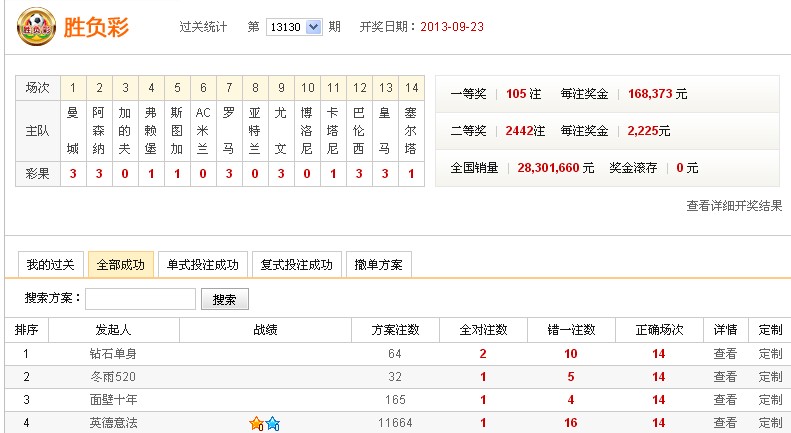Viewport: 791px width, 433px height.
Task: View details (查看) for 钻石单身
Action: point(725,353)
